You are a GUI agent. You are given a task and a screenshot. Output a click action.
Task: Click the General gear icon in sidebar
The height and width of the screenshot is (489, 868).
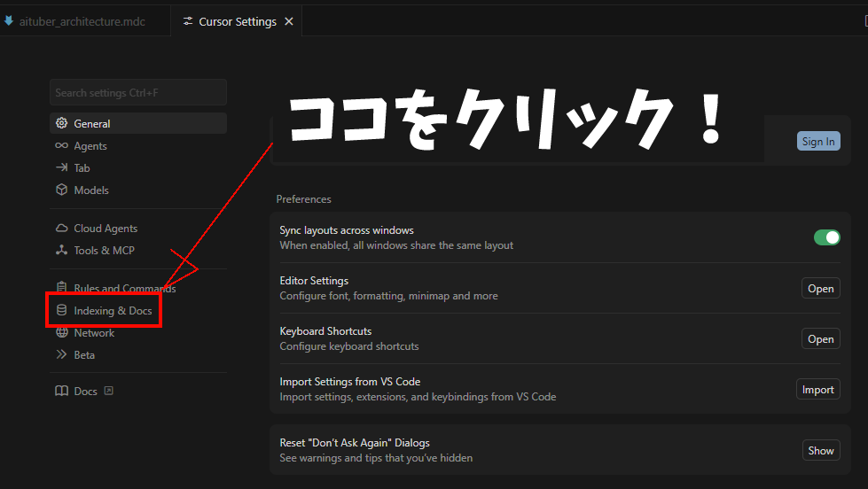[61, 124]
